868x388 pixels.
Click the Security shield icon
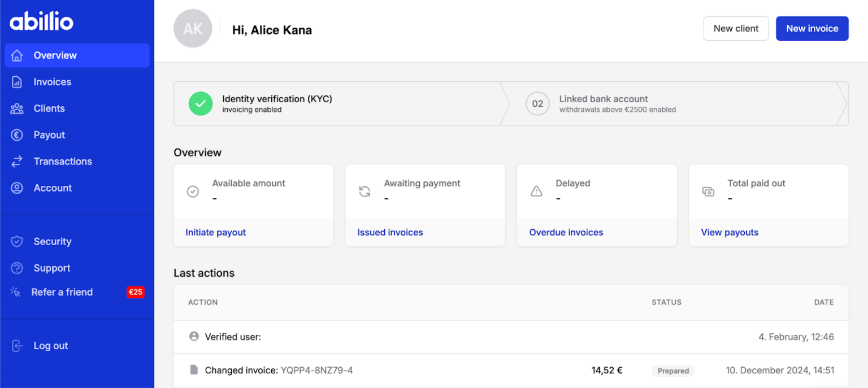[17, 242]
